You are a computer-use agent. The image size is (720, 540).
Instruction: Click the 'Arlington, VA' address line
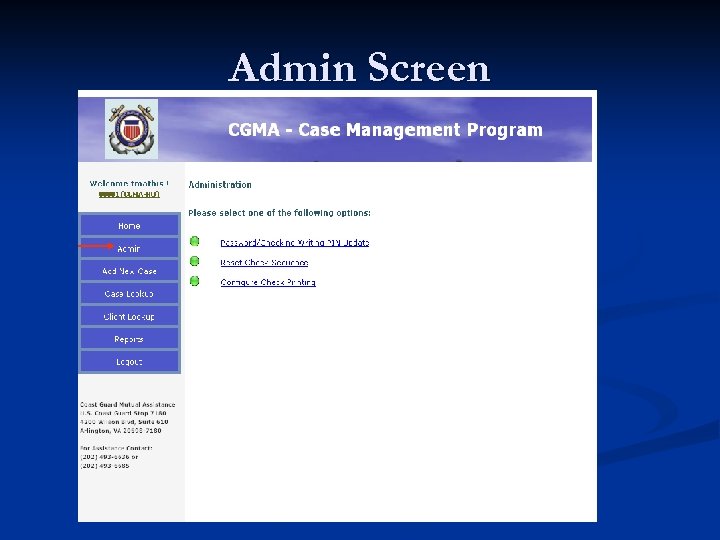(x=121, y=431)
